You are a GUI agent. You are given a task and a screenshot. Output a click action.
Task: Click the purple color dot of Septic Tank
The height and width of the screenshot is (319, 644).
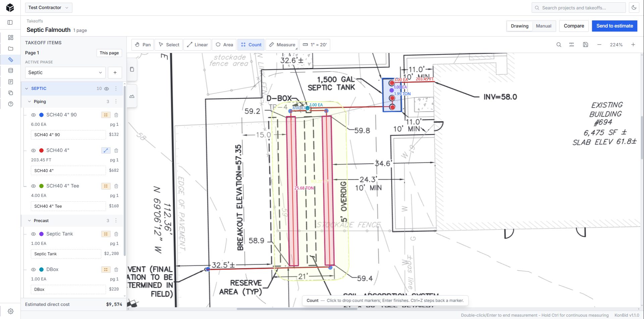click(42, 234)
